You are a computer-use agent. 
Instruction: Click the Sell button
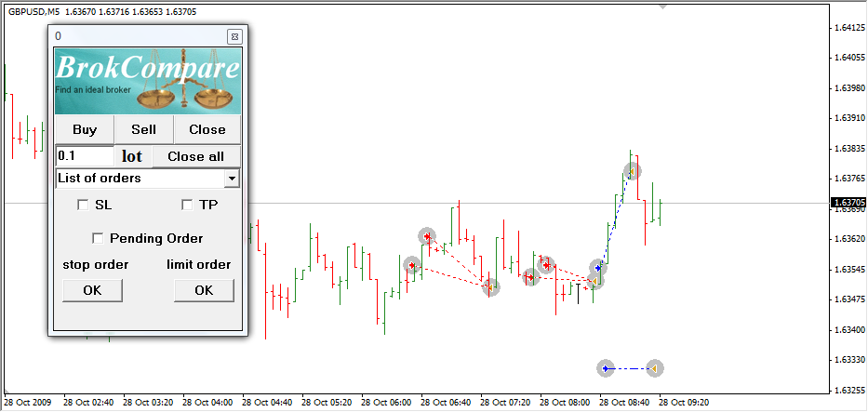tap(143, 129)
